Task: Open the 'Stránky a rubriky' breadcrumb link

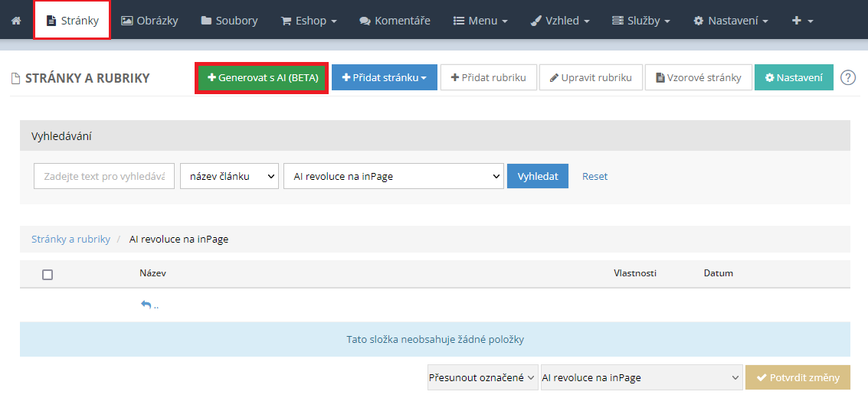Action: coord(70,239)
